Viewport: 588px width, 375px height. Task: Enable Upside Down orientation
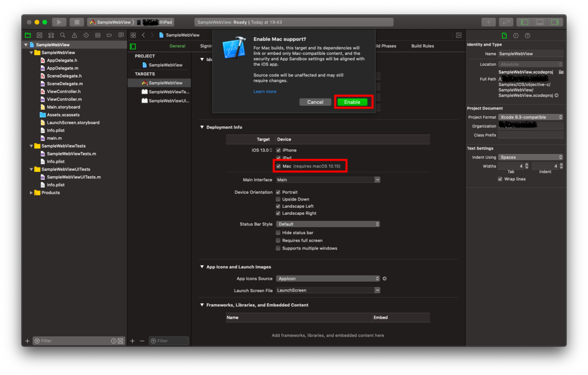278,200
